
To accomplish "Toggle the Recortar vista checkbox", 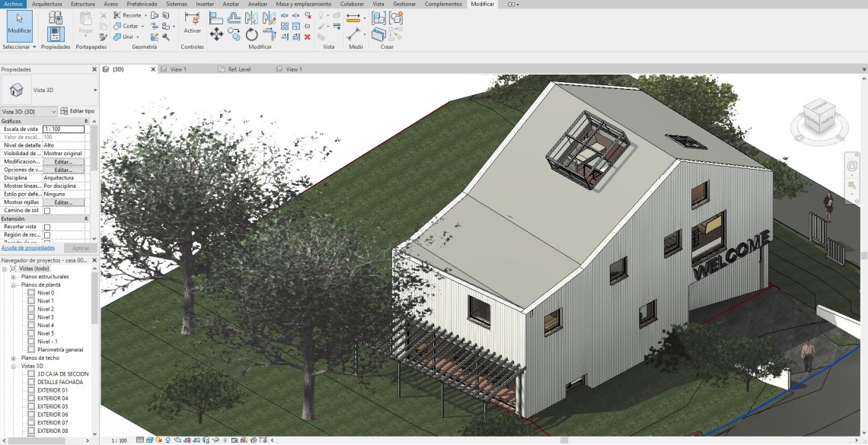I will click(x=47, y=227).
